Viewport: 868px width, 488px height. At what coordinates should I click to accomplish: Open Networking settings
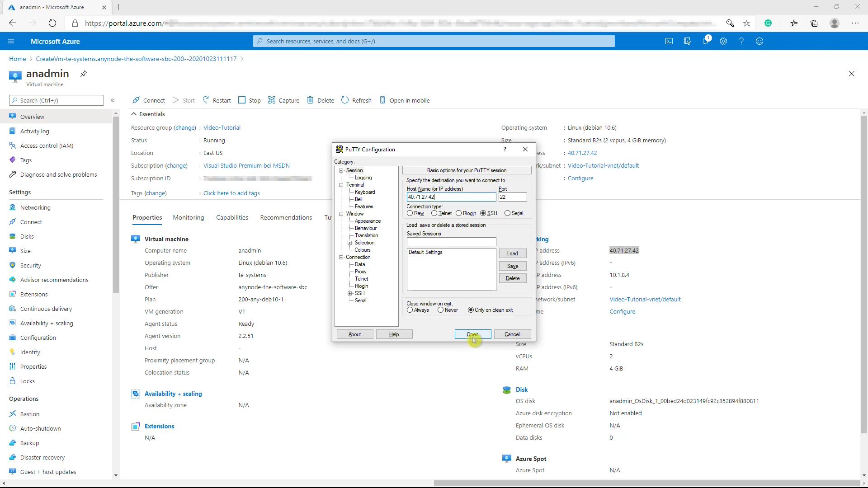tap(35, 207)
